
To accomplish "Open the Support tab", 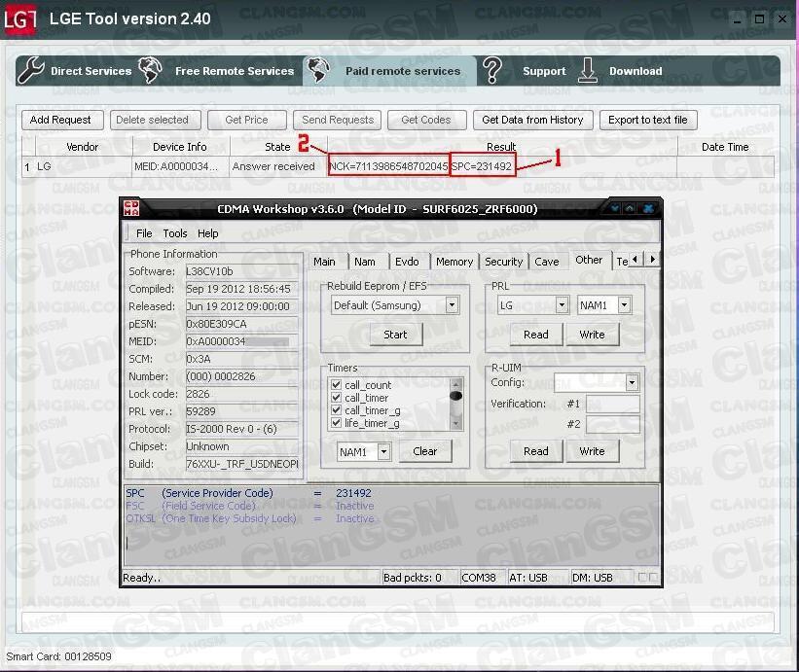I will pos(544,71).
